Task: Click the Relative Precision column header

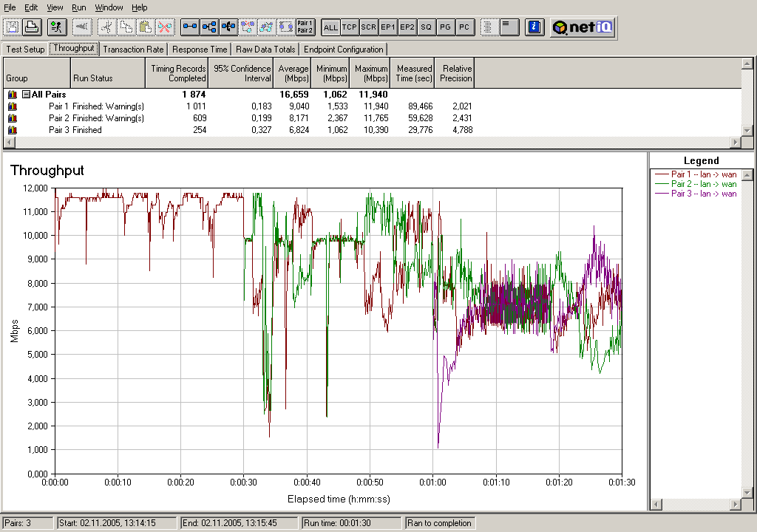Action: point(455,73)
